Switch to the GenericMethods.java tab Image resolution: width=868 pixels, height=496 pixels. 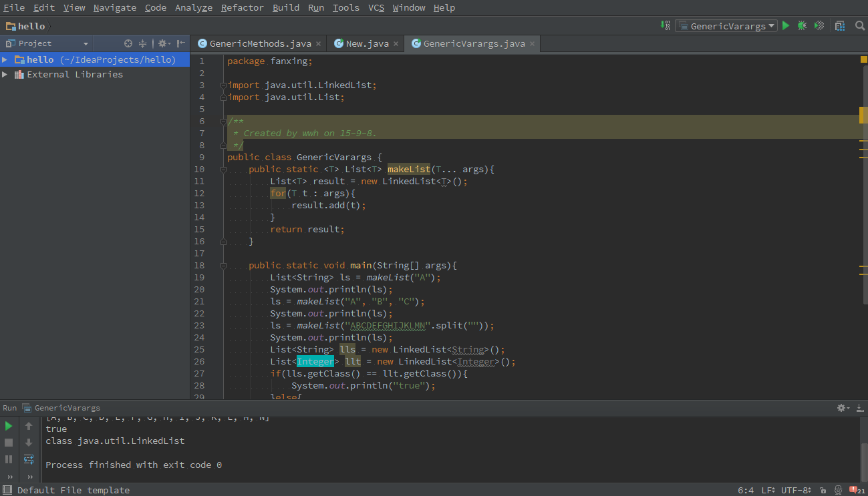[260, 44]
